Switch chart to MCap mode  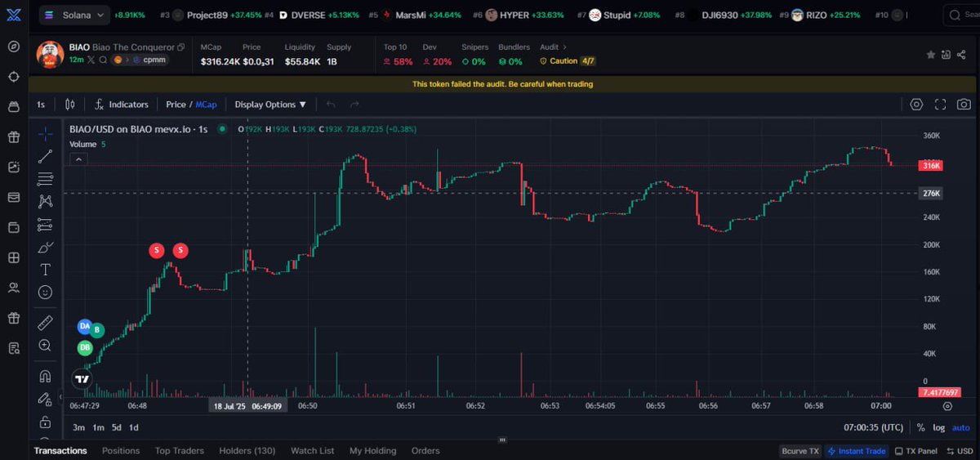(x=206, y=105)
